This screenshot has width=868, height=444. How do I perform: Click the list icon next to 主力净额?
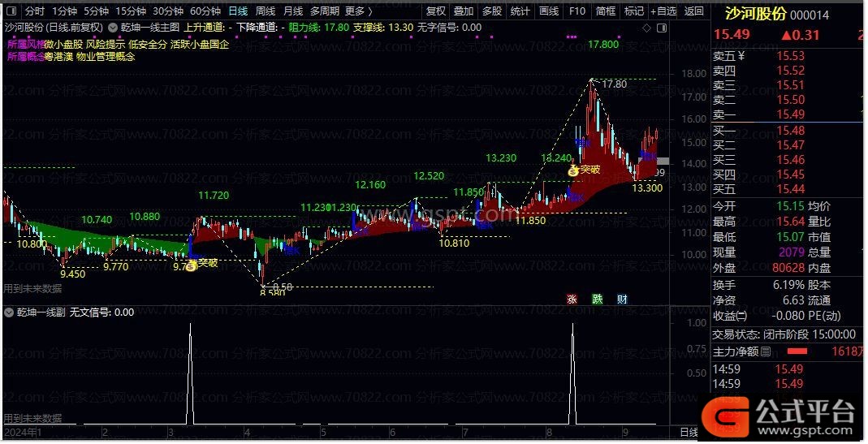766,351
